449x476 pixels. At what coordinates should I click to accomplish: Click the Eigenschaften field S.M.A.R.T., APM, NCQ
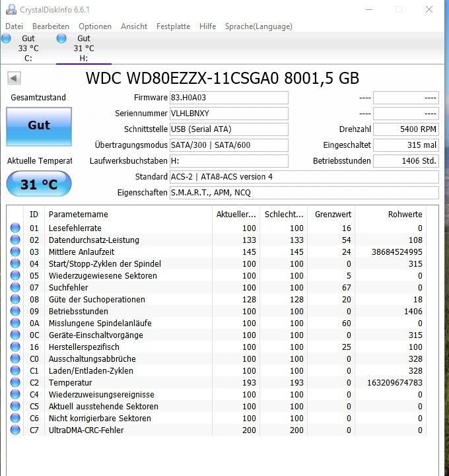pos(304,193)
